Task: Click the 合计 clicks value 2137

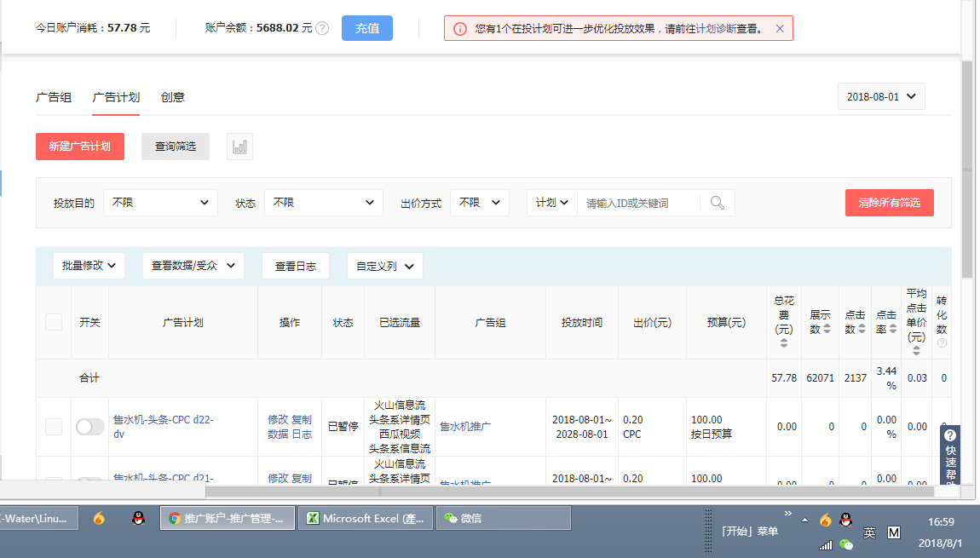Action: (x=855, y=378)
